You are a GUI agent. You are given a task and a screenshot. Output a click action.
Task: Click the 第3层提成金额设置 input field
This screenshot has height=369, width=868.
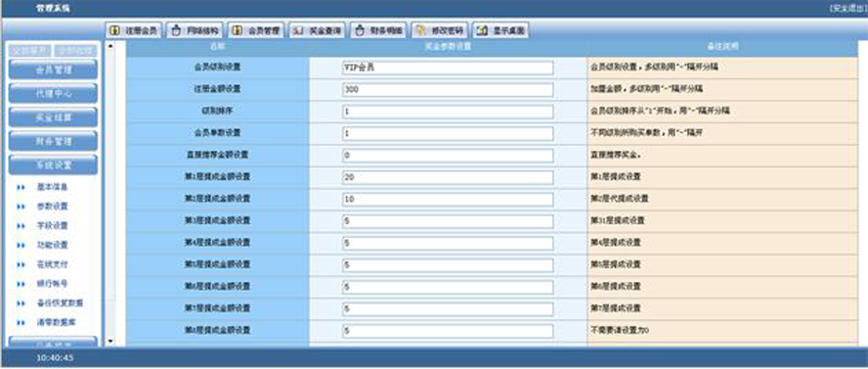click(x=448, y=221)
